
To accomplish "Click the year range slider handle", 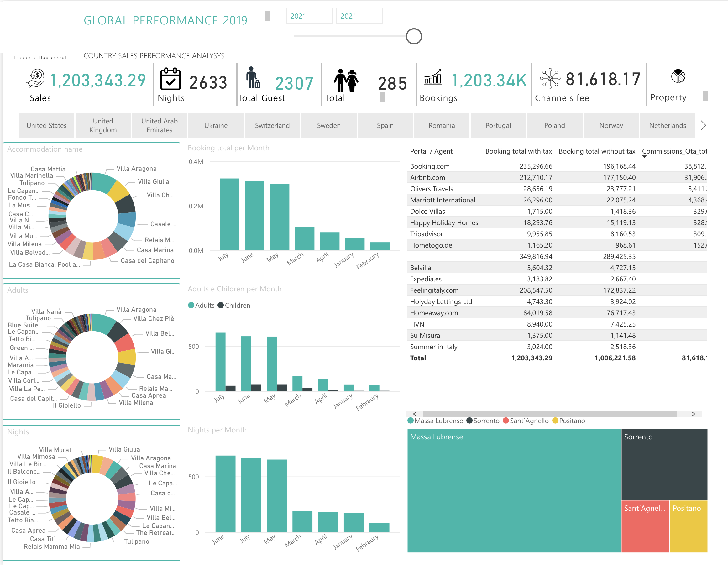I will (x=414, y=36).
